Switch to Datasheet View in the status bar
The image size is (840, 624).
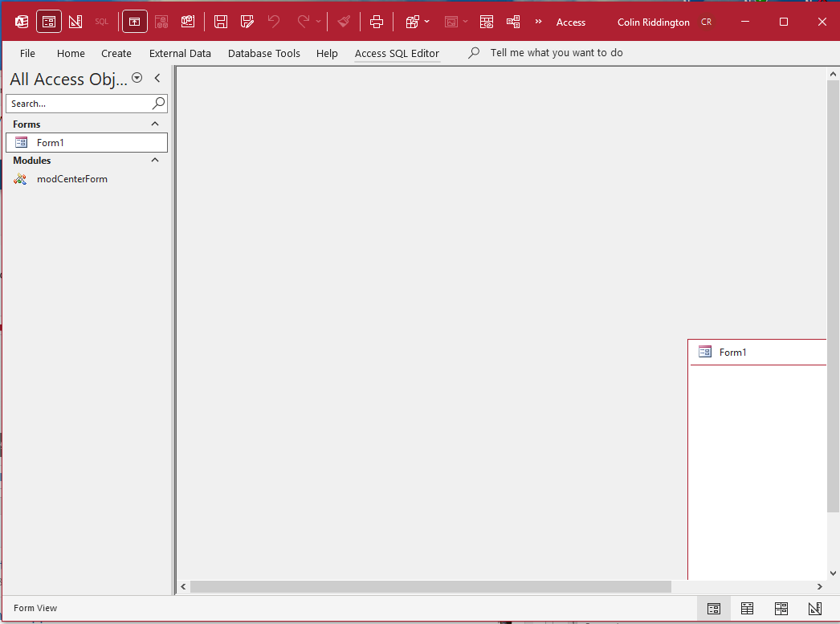747,609
